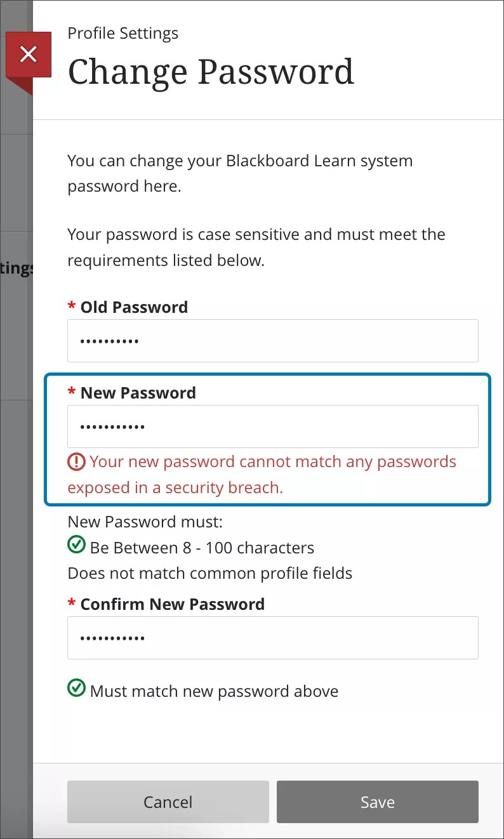Viewport: 504px width, 839px height.
Task: Click the error exclamation icon beside breach warning
Action: coord(76,461)
